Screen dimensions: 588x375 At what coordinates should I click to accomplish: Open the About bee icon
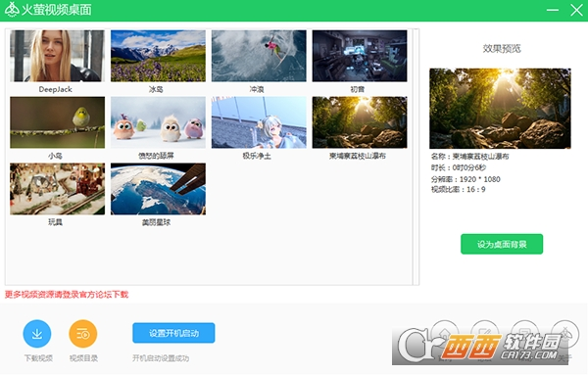(565, 333)
